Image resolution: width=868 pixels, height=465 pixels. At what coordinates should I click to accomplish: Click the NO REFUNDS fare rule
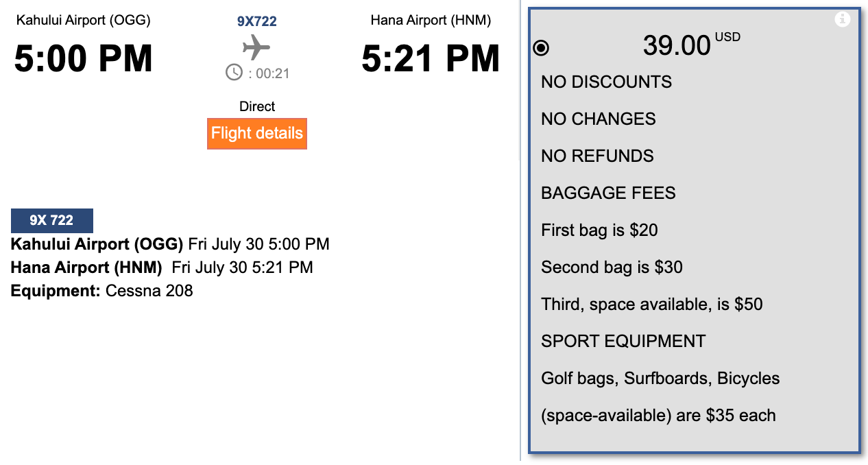pos(597,156)
